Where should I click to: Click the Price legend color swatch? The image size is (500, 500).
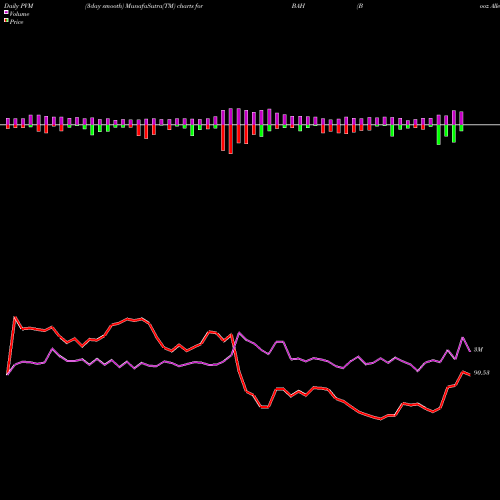6,21
